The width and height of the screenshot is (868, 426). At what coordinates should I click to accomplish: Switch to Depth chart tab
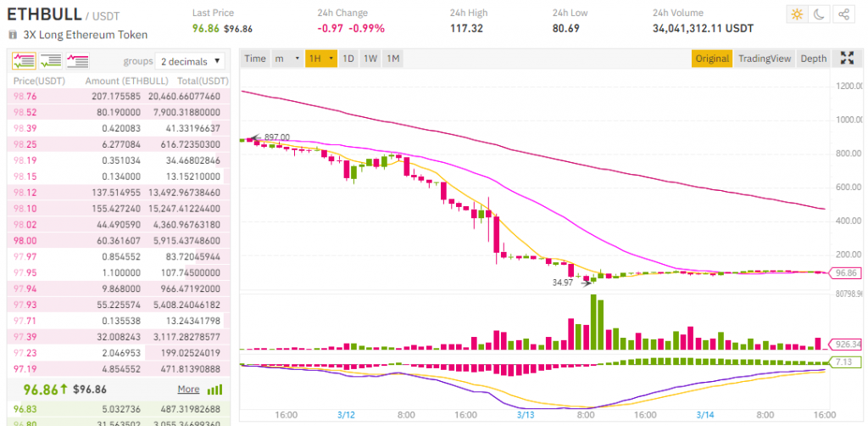[813, 59]
